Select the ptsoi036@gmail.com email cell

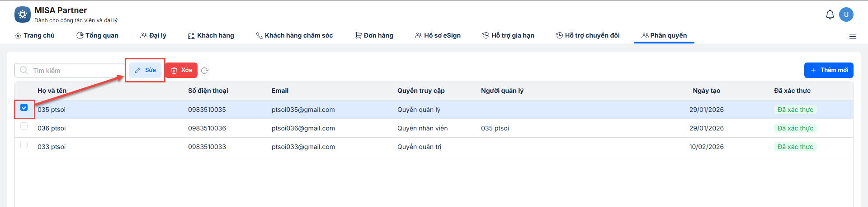pos(303,128)
